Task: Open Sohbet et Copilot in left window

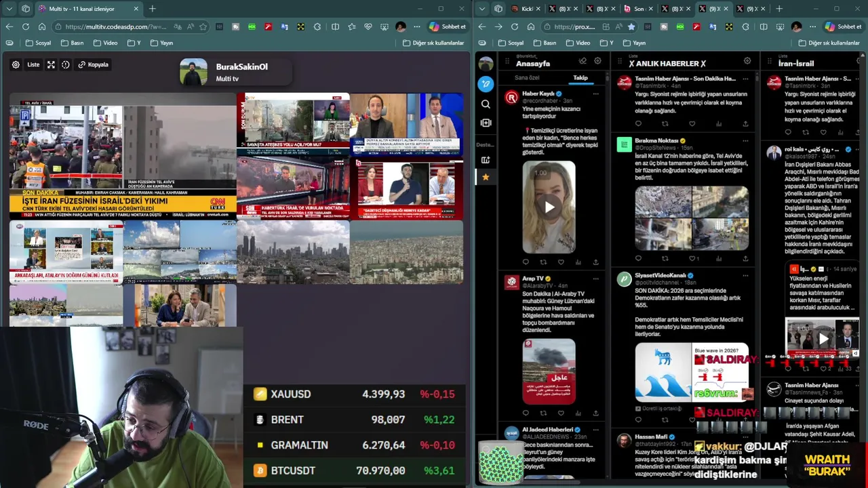Action: [x=448, y=26]
